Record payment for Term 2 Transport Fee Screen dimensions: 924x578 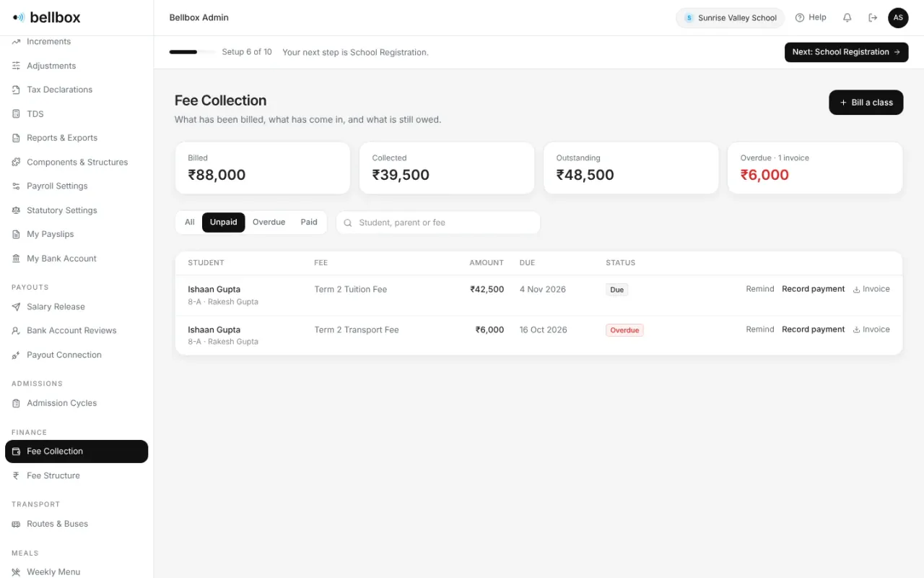coord(813,329)
